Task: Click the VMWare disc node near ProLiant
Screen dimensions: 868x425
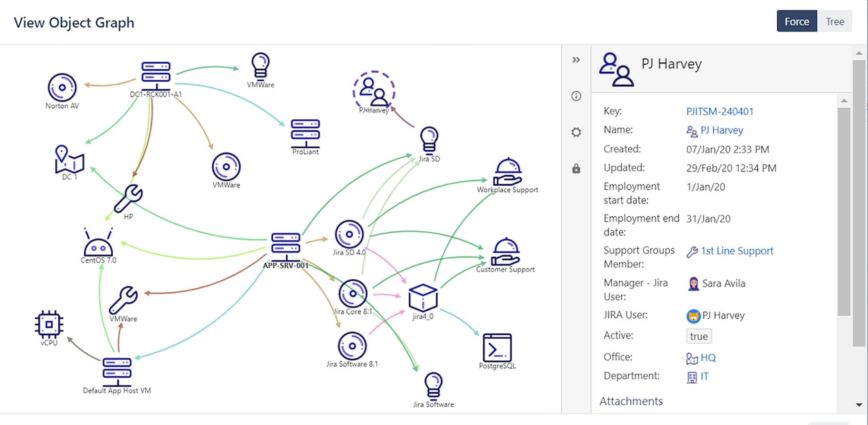Action: [226, 167]
